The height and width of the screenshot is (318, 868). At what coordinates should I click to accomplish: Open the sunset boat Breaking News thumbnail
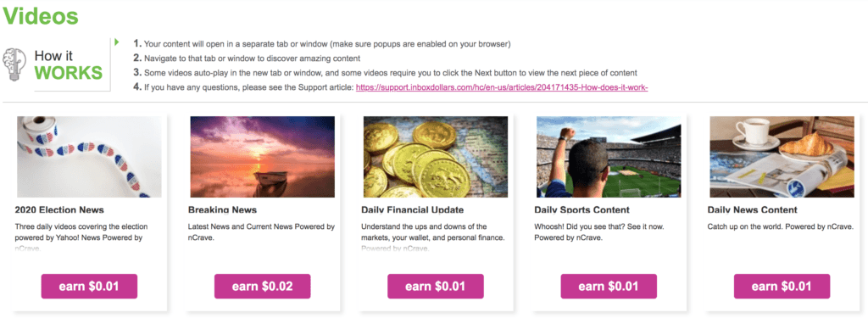(x=263, y=157)
